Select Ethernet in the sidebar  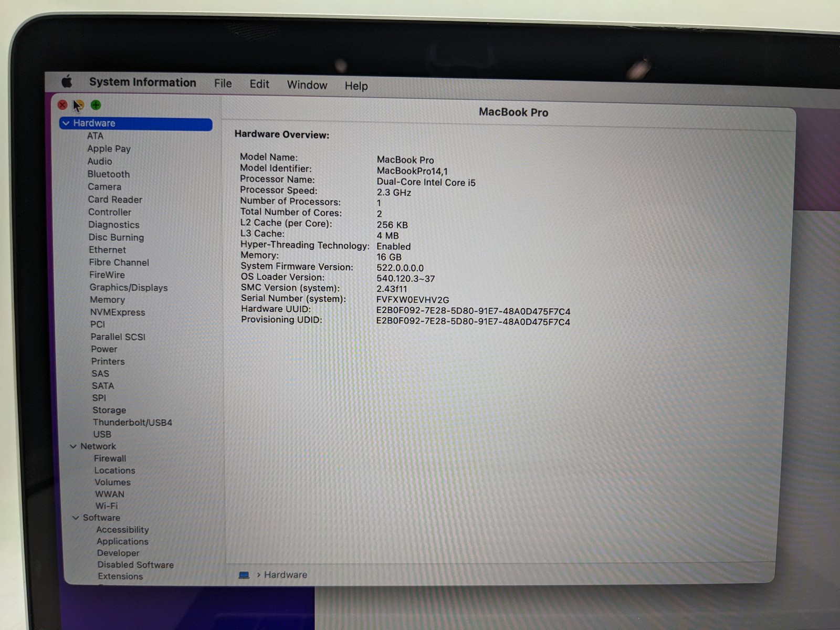pos(107,250)
